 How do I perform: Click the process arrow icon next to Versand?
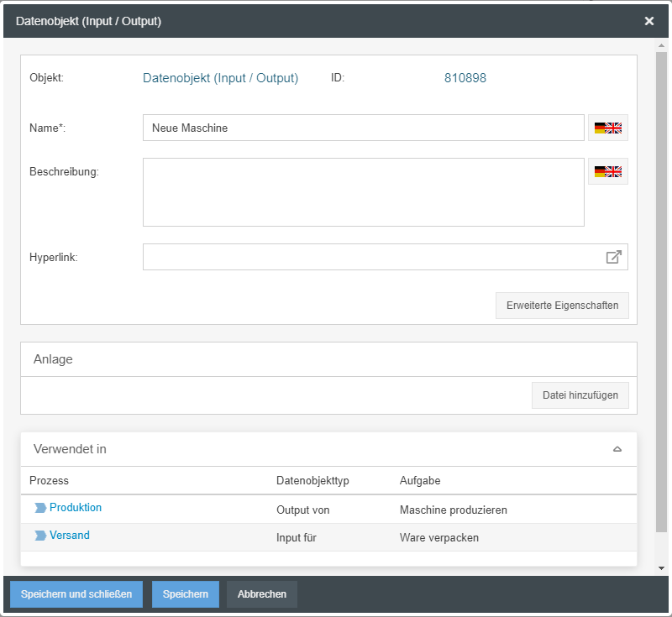click(x=40, y=536)
